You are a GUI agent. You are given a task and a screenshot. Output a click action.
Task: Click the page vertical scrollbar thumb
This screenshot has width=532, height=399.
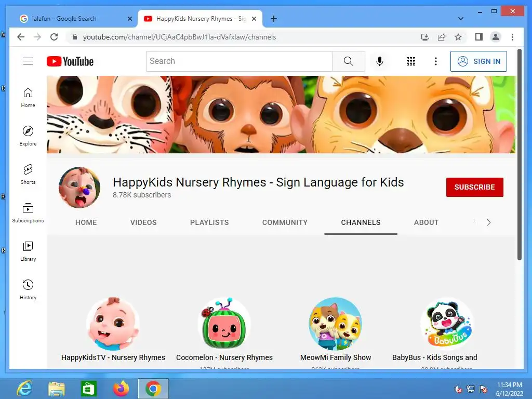coord(520,154)
